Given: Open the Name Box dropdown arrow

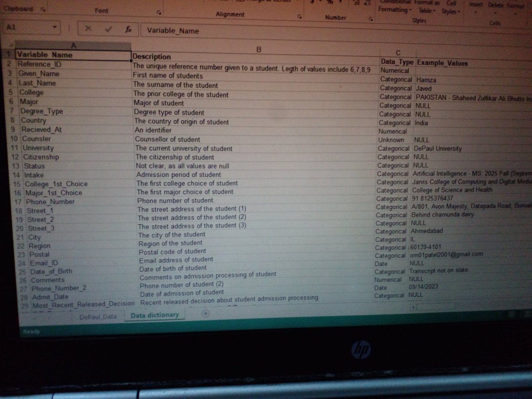Looking at the screenshot, I should click(x=55, y=27).
